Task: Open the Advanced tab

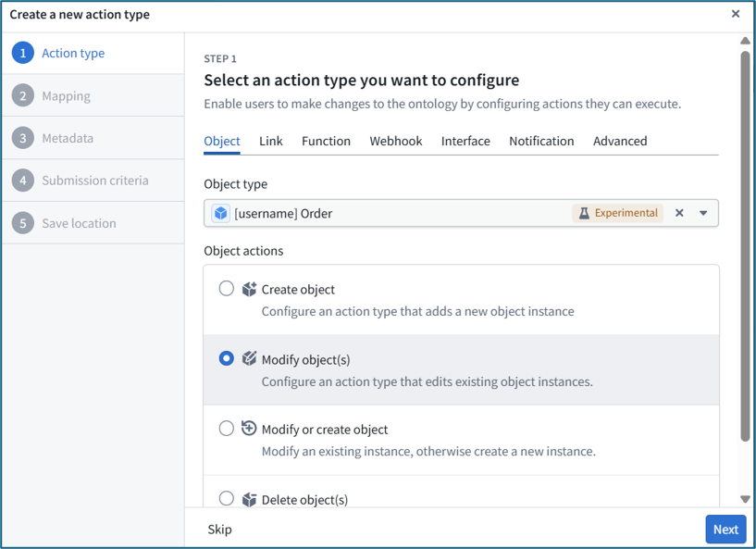Action: (x=620, y=142)
